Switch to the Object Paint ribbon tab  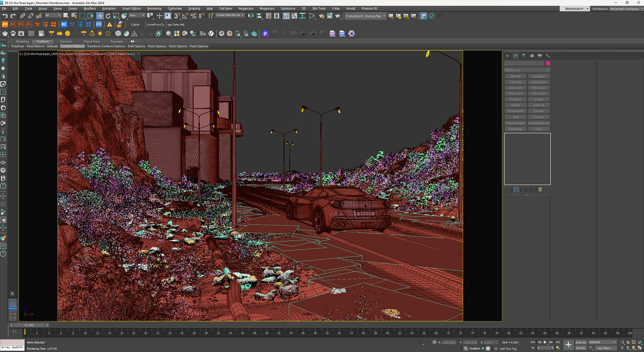point(91,41)
